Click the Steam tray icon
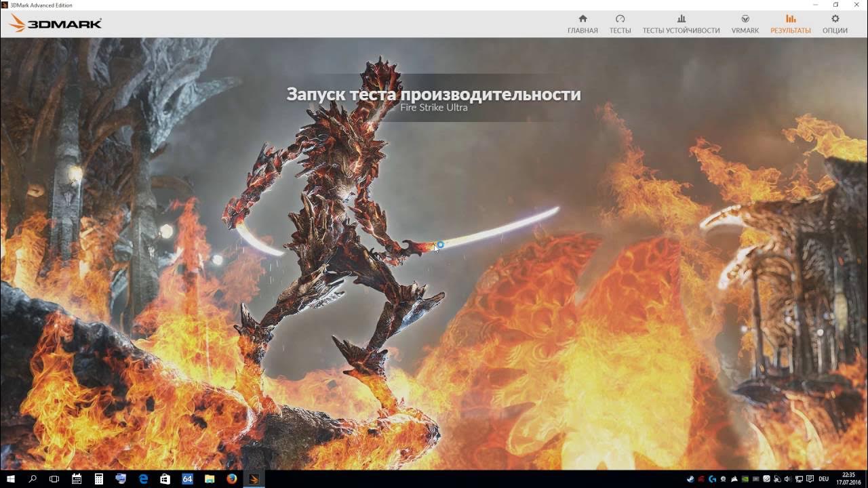This screenshot has width=868, height=488. (690, 479)
